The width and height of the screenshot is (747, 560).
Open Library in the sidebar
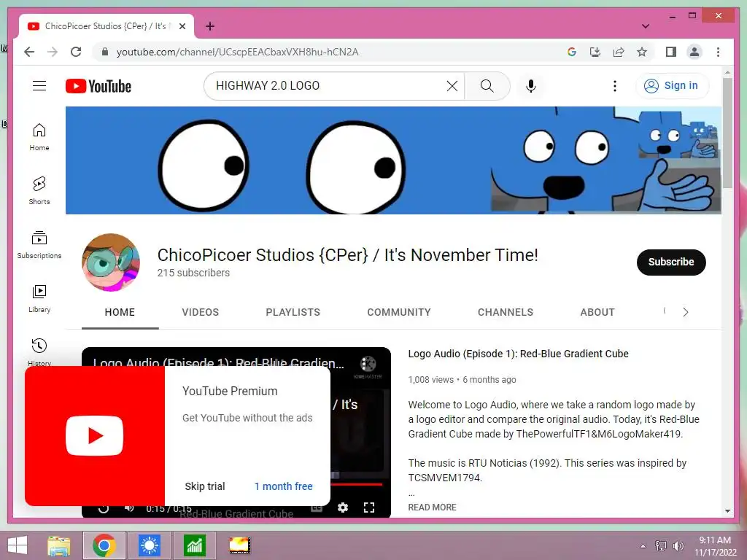[x=39, y=298]
